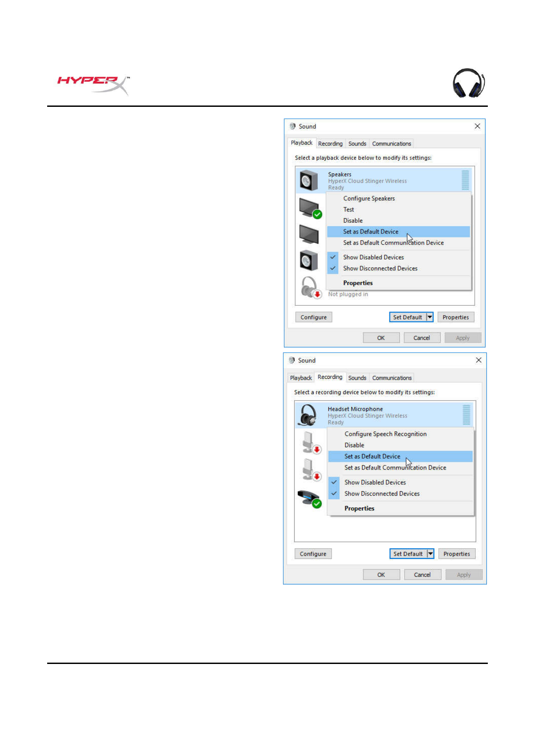Choose Disable in the Recording context menu
This screenshot has width=535, height=756.
click(x=400, y=445)
